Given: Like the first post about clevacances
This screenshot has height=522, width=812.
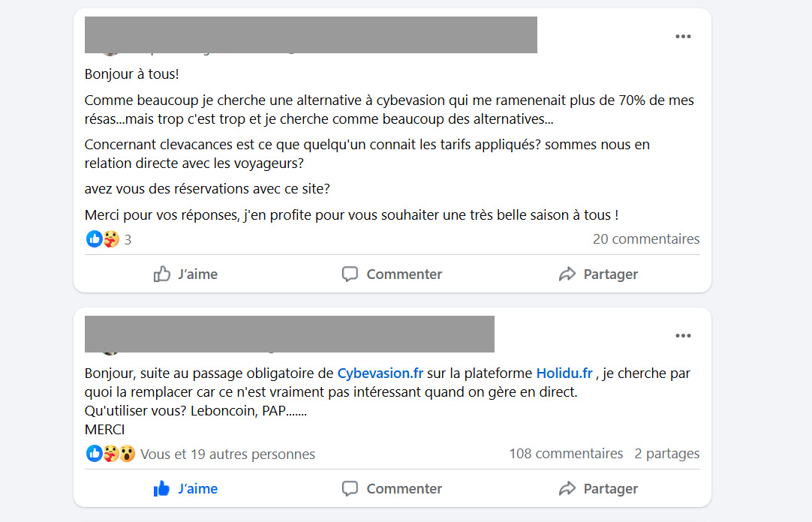Looking at the screenshot, I should click(185, 274).
